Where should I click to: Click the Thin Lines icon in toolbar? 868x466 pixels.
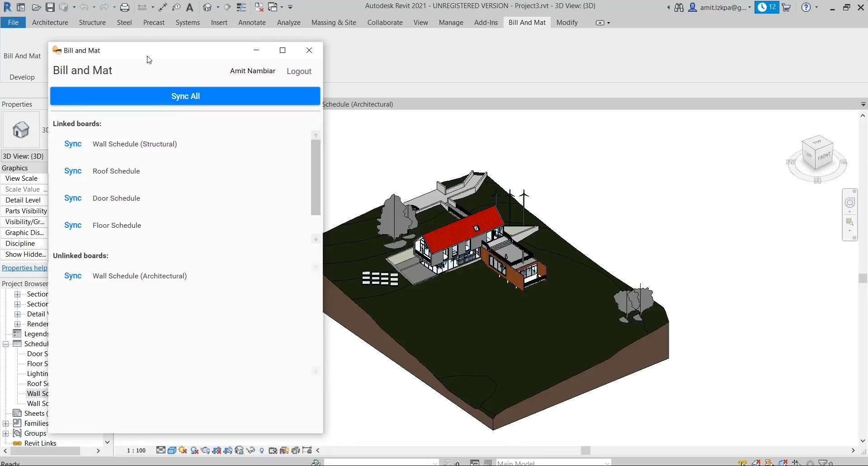click(x=241, y=7)
